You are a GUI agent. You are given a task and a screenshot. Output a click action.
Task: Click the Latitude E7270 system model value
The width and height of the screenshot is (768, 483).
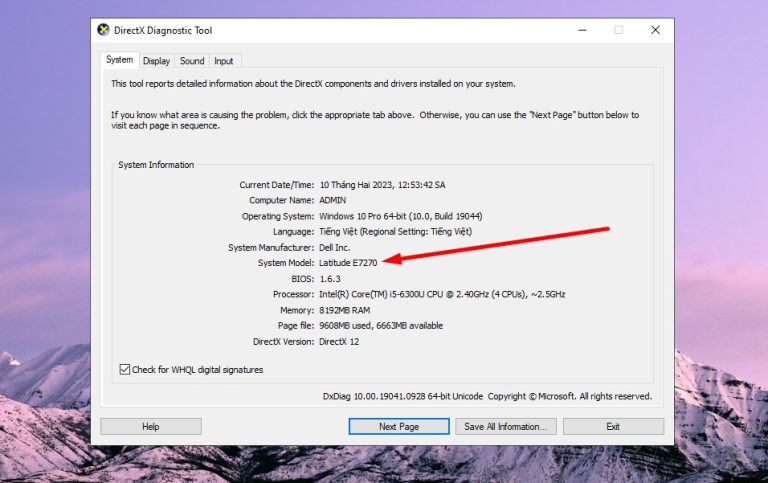point(349,263)
